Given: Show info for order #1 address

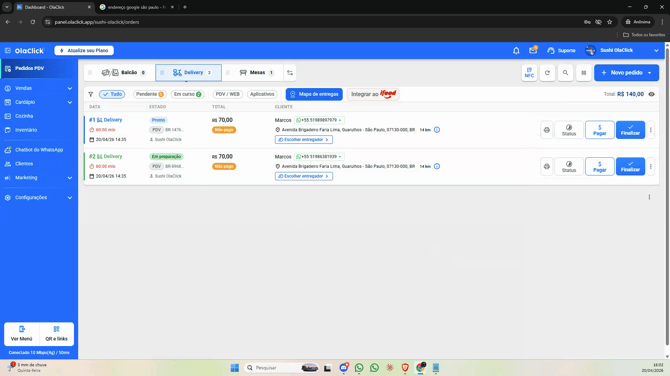Looking at the screenshot, I should [437, 130].
